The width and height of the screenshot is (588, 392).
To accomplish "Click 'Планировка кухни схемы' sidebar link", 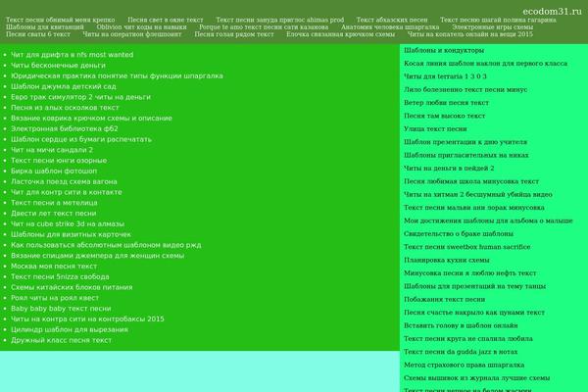I will point(447,260).
